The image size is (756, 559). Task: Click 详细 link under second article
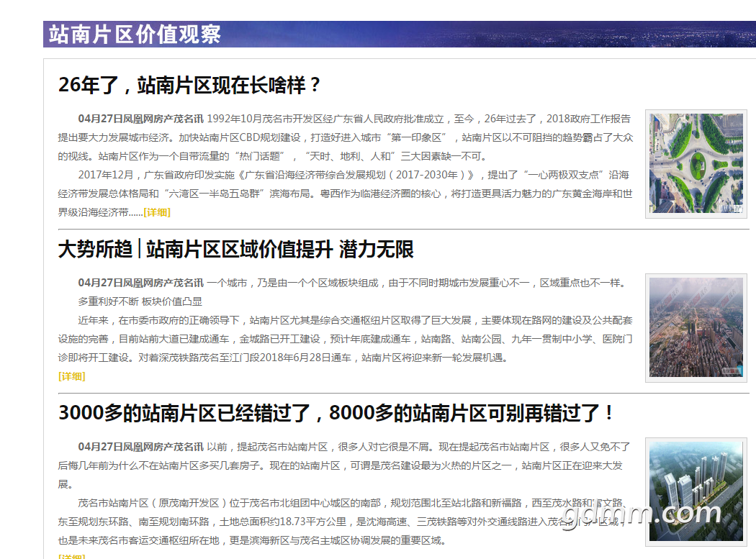click(72, 376)
